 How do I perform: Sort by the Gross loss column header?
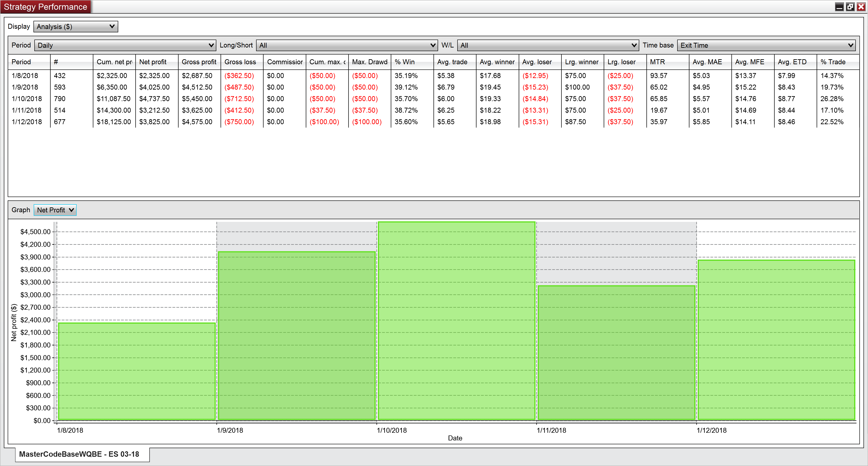242,62
